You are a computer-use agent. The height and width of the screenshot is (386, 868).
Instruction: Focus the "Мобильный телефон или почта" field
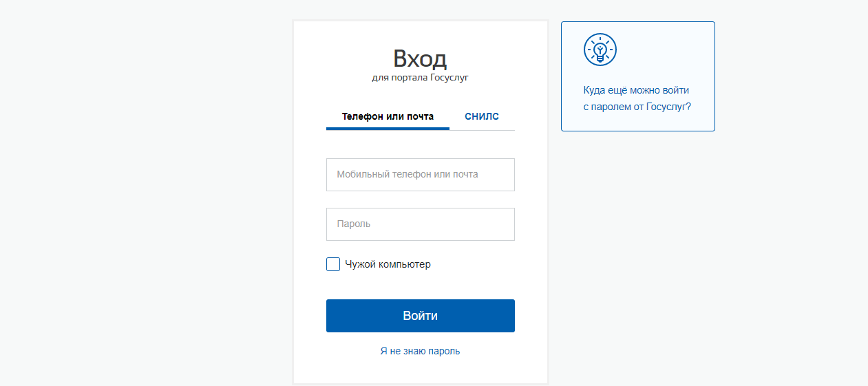pos(420,175)
